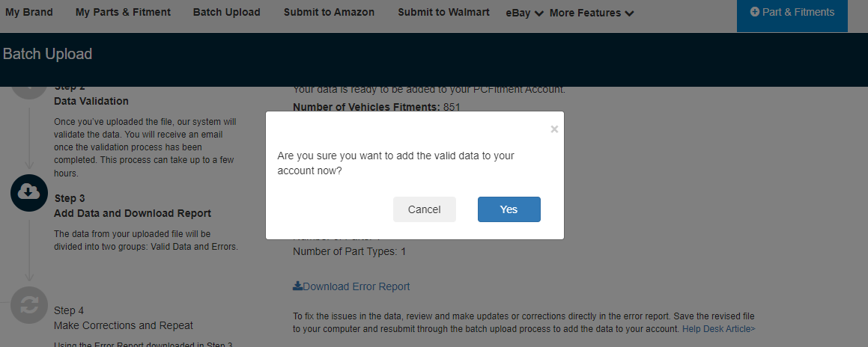Select Batch Upload in the navigation bar
Image resolution: width=868 pixels, height=347 pixels.
(x=226, y=12)
